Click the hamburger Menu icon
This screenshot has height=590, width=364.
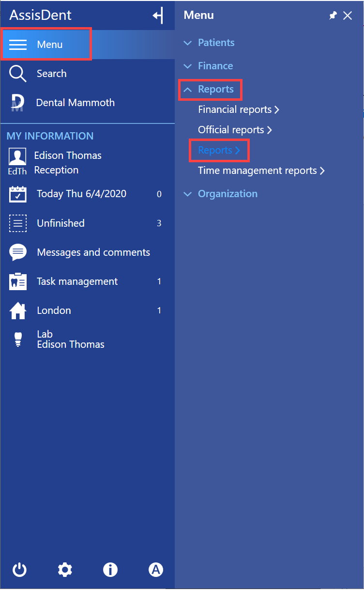tap(18, 45)
